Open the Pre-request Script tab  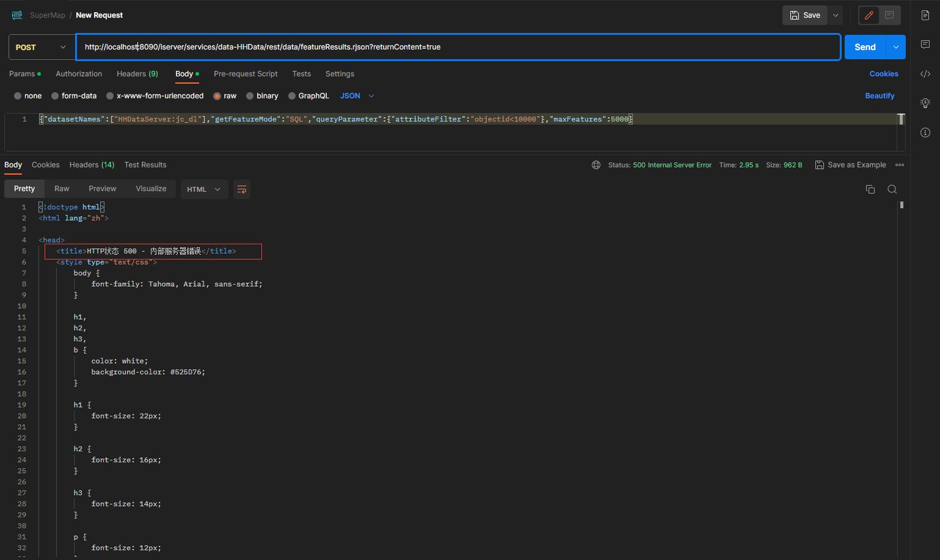click(x=246, y=74)
